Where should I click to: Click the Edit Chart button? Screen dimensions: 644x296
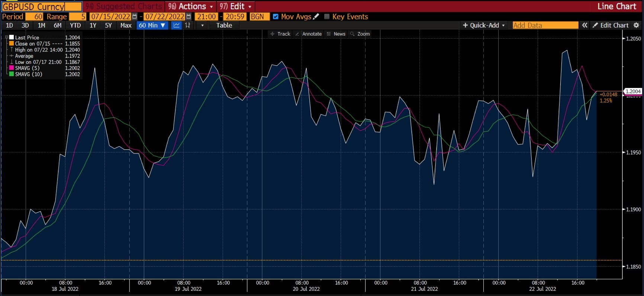(x=611, y=25)
